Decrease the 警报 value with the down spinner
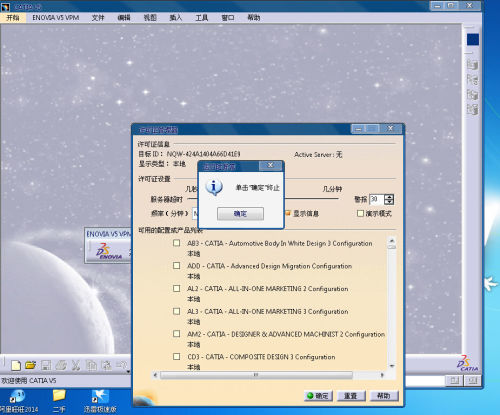 coord(389,202)
